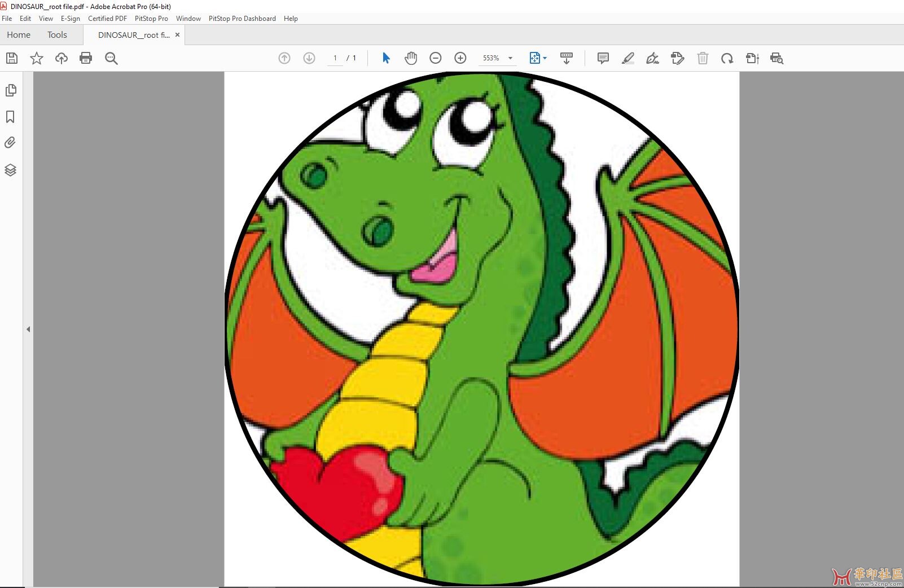Print the document using the printer icon
Image resolution: width=904 pixels, height=588 pixels.
[86, 58]
